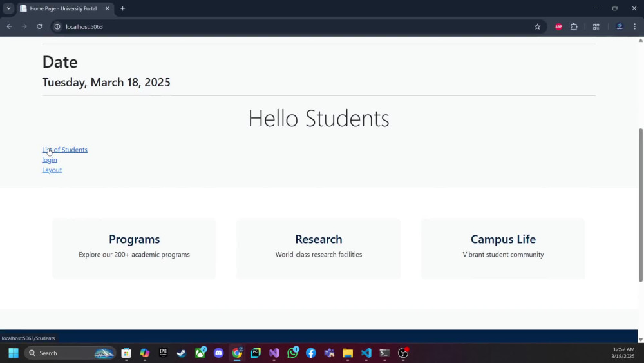The height and width of the screenshot is (363, 644).
Task: Open Facebook from the taskbar
Action: (311, 353)
